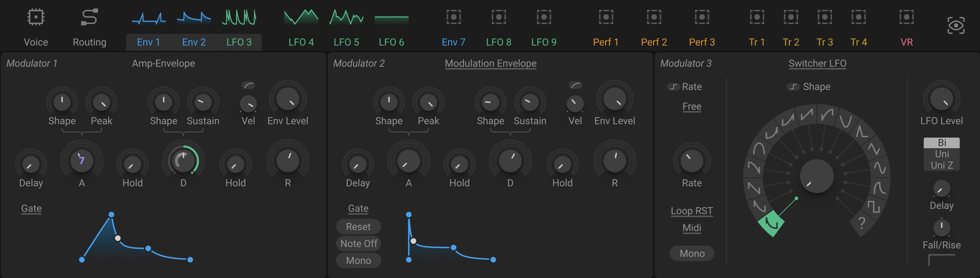
Task: Switch to the LFO 3 tab
Action: click(239, 42)
